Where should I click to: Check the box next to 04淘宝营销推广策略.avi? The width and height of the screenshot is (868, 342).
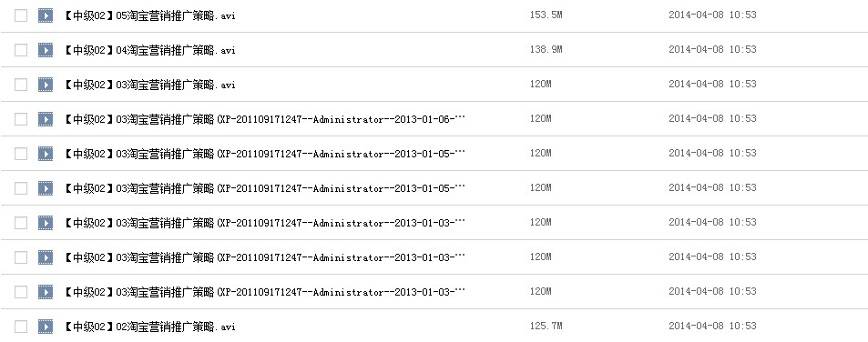(21, 50)
